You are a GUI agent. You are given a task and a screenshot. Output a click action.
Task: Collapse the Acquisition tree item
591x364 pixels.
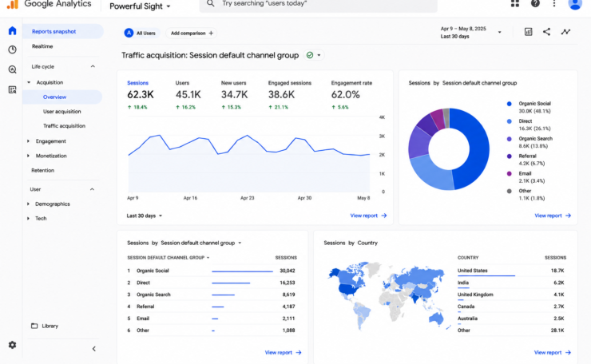click(x=29, y=82)
